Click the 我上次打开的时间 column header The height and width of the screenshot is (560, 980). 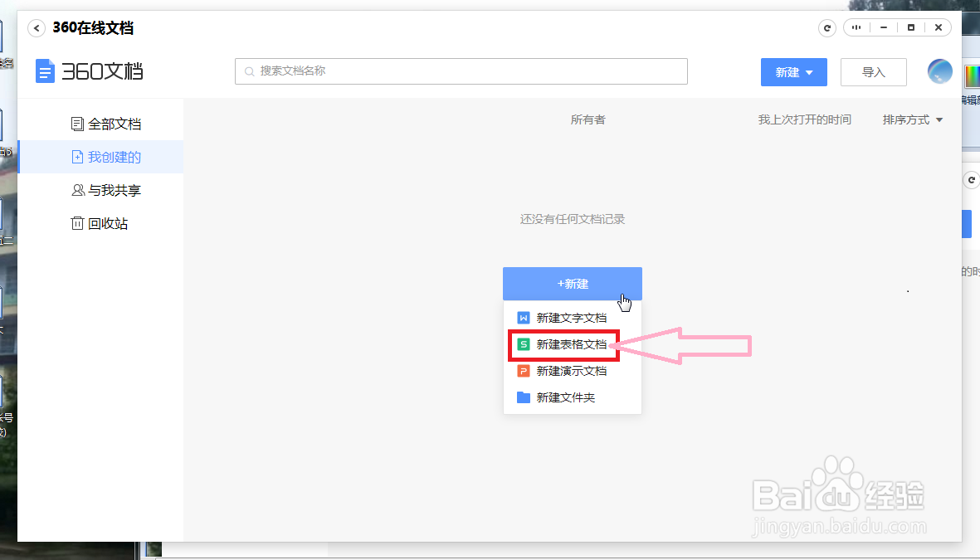pyautogui.click(x=804, y=119)
